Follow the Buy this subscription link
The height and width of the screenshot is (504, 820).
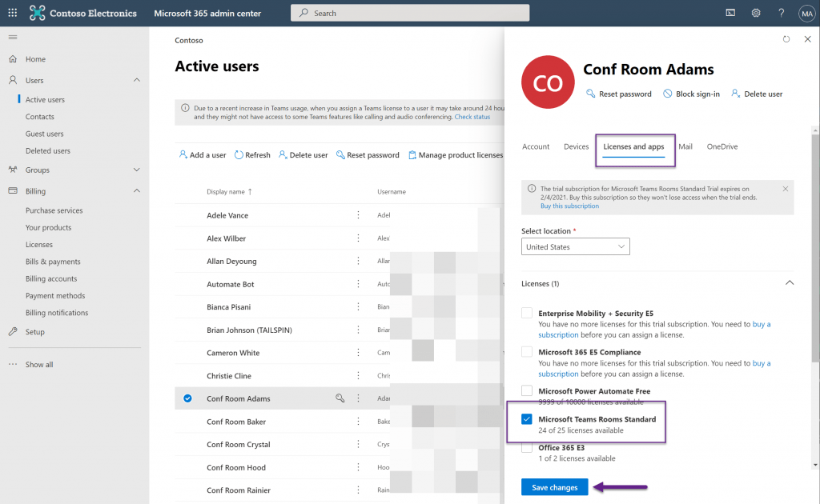(569, 206)
